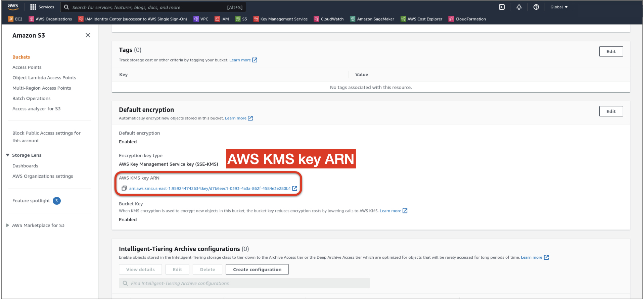Open S3 shortcut in favorites bar

pyautogui.click(x=241, y=19)
